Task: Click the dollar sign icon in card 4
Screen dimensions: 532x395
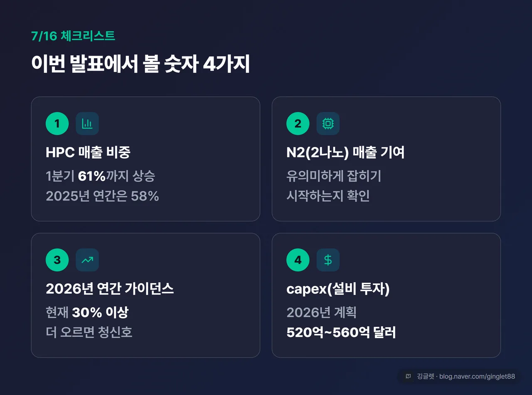Action: tap(328, 260)
